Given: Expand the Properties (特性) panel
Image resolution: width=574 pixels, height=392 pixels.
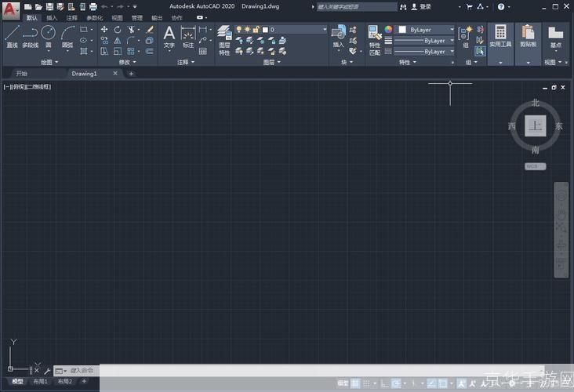Looking at the screenshot, I should pos(408,62).
